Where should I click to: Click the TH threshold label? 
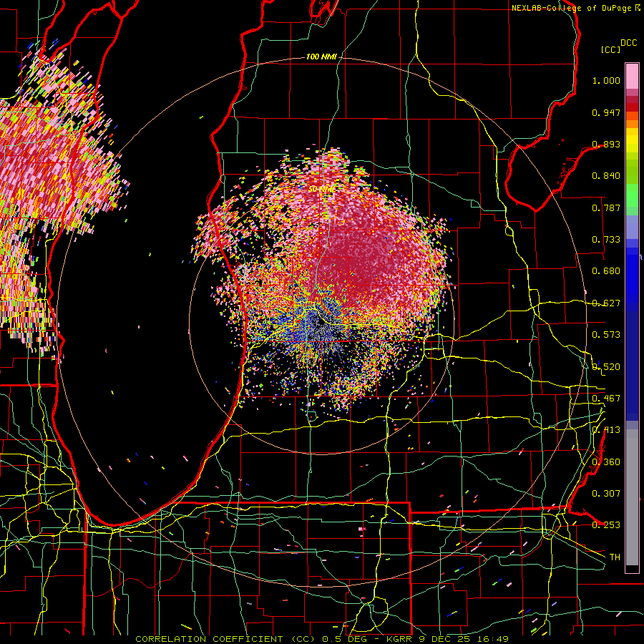(615, 557)
